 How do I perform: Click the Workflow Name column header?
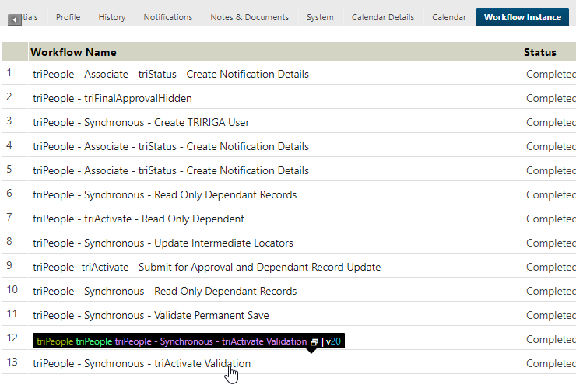point(275,52)
